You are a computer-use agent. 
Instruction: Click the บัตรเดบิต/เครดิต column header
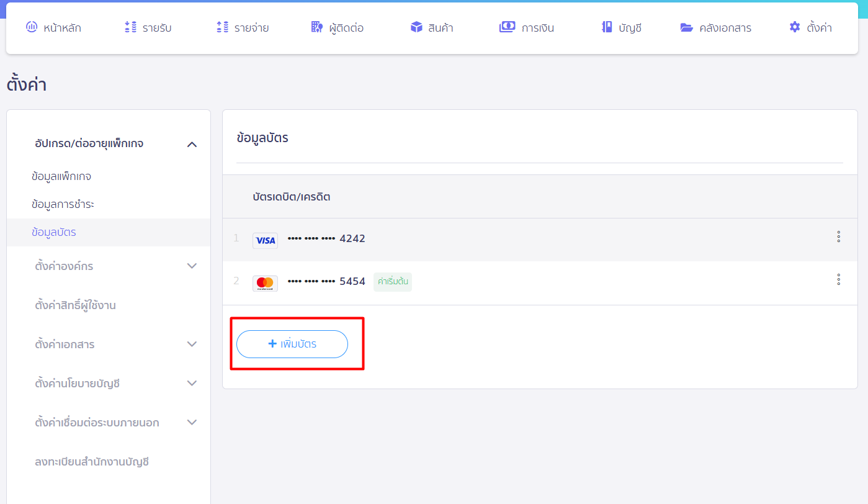point(292,197)
